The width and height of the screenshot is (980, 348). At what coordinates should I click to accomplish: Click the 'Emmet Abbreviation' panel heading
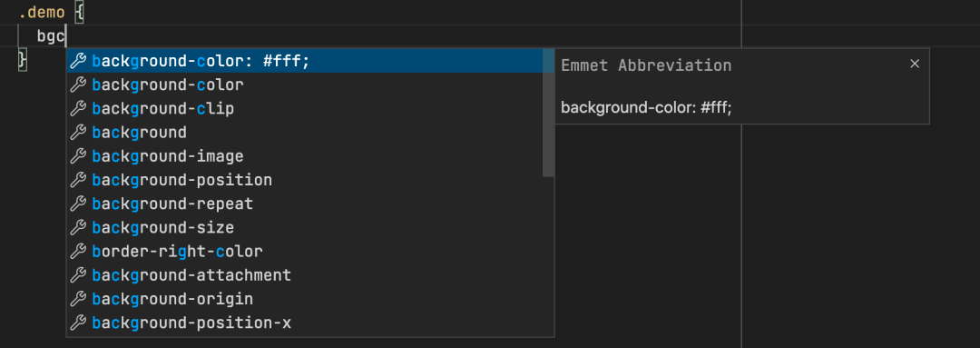tap(646, 65)
